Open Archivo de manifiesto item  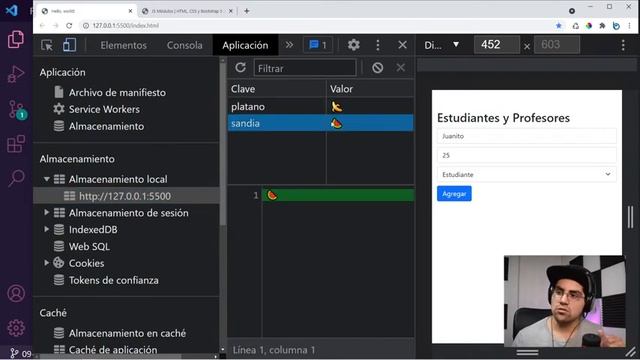117,93
